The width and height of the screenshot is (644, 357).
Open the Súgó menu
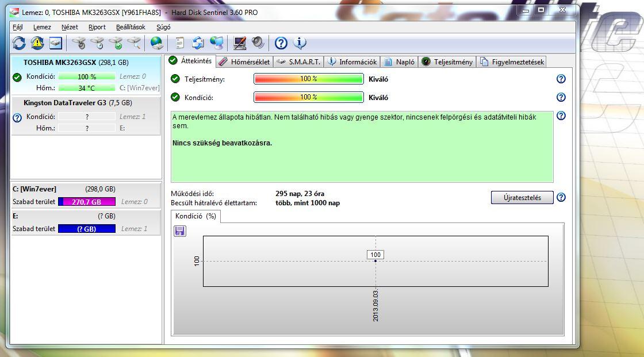pos(163,27)
